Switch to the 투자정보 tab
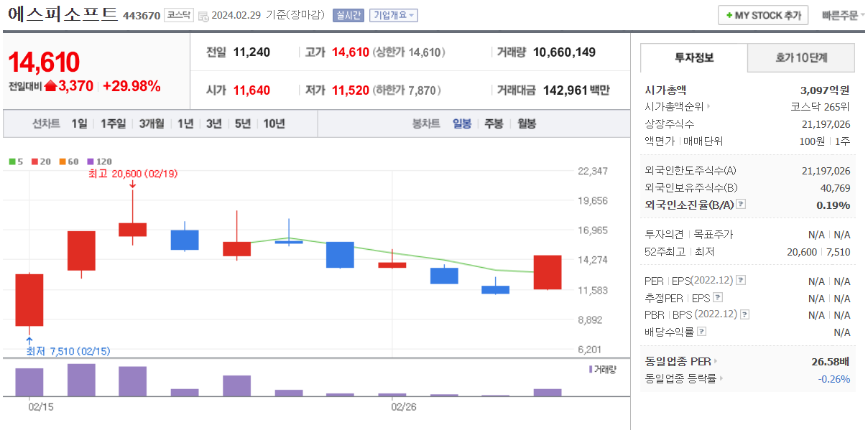Image resolution: width=868 pixels, height=430 pixels. pyautogui.click(x=694, y=58)
